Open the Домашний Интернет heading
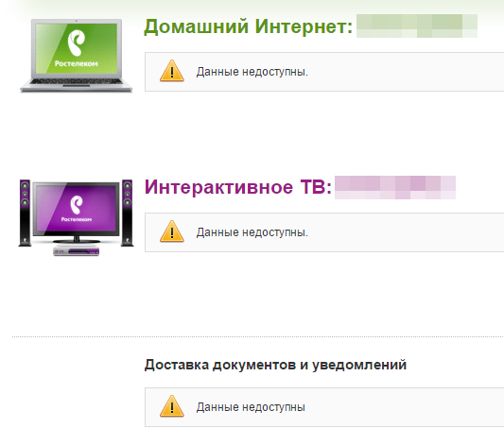This screenshot has height=445, width=504. coord(248,26)
